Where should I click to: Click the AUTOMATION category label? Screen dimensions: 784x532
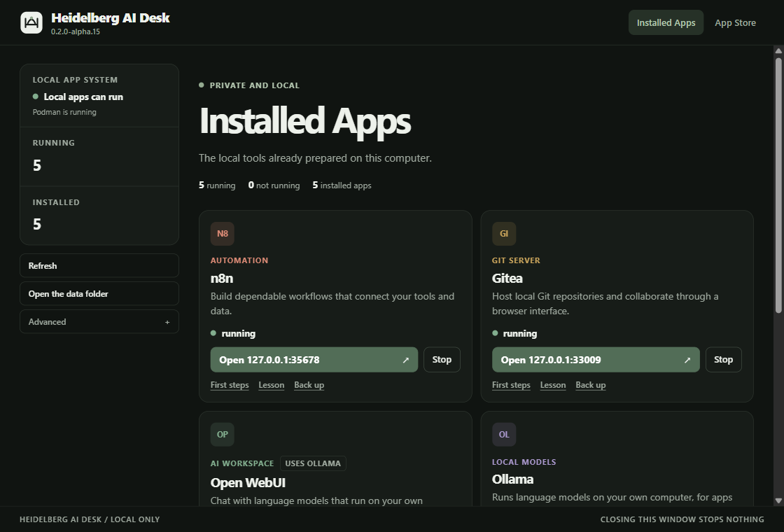coord(239,260)
